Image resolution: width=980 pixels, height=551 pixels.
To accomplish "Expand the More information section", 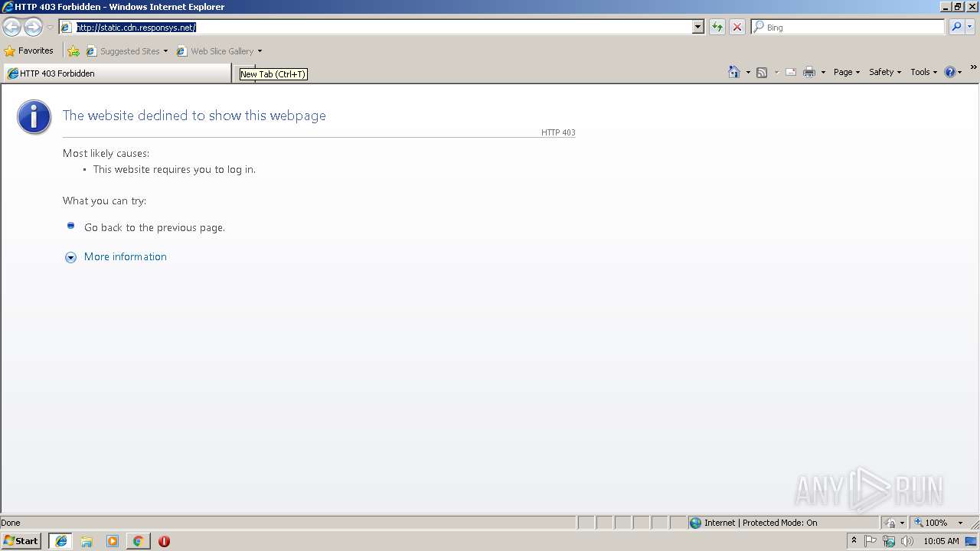I will pos(70,258).
